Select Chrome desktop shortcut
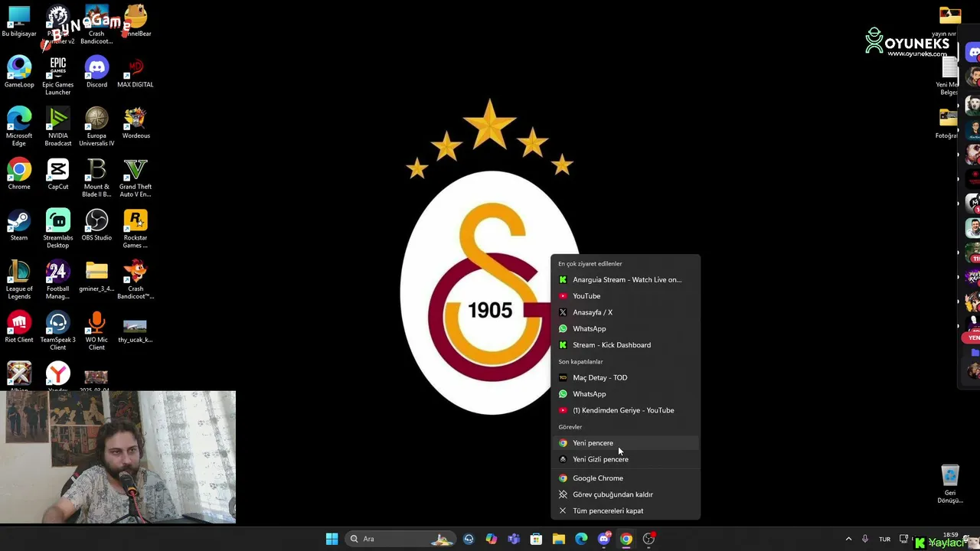The width and height of the screenshot is (980, 551). pyautogui.click(x=19, y=174)
